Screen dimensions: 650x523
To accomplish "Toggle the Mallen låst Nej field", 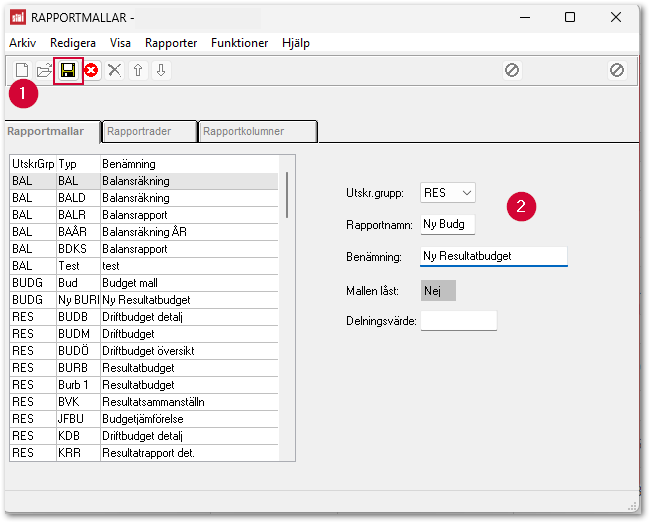I will point(438,291).
